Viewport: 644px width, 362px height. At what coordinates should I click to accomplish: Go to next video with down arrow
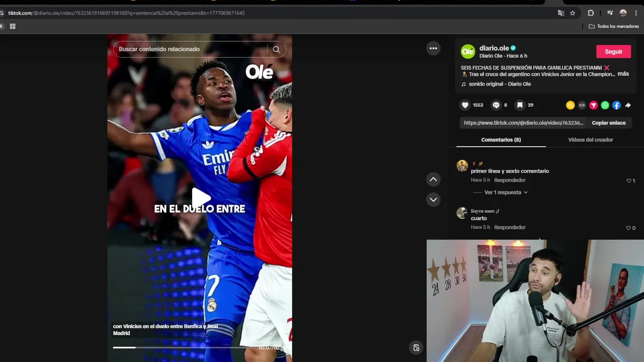433,200
